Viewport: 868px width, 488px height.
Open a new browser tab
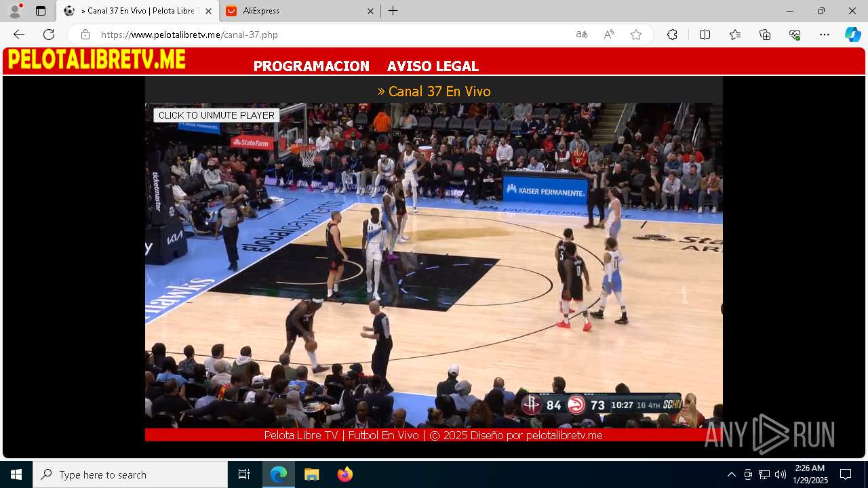tap(393, 11)
